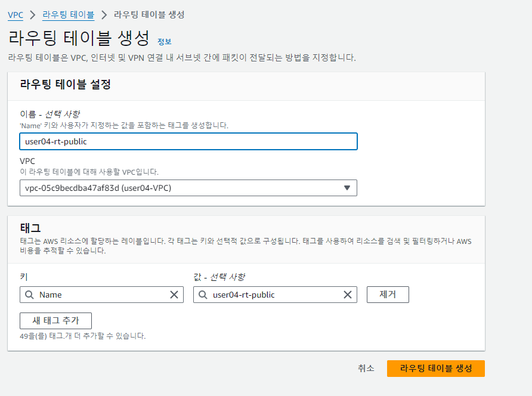The height and width of the screenshot is (396, 532).
Task: Expand VPC dropdown arrow icon
Action: pyautogui.click(x=347, y=188)
